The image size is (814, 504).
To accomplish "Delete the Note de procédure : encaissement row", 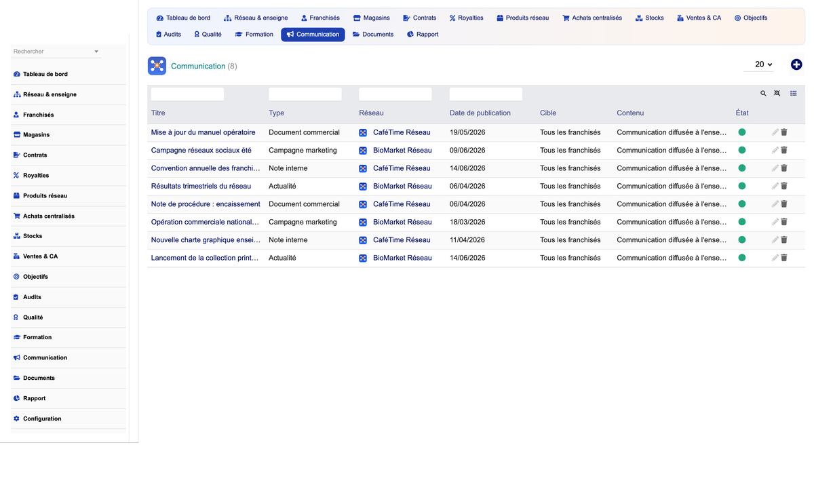I will pos(784,204).
